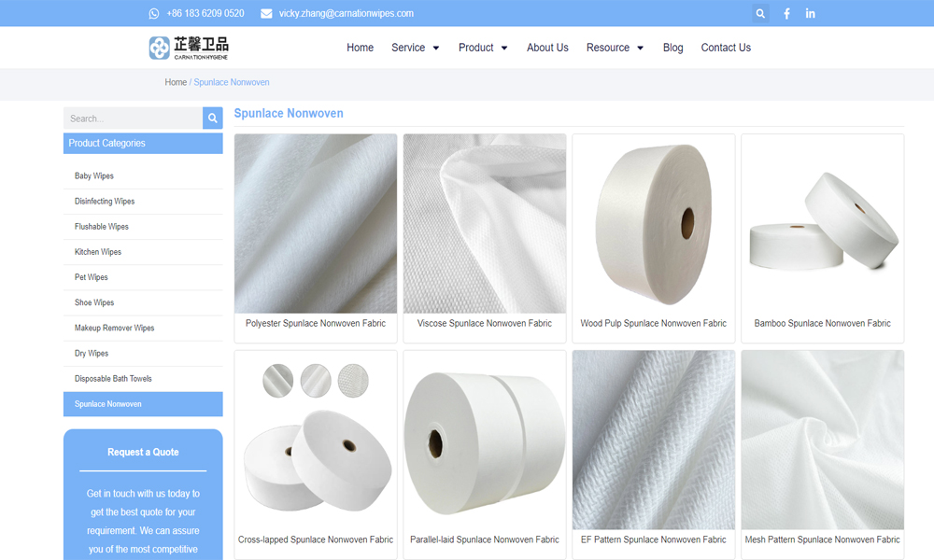Submit sidebar search with magnifier button

pos(212,118)
